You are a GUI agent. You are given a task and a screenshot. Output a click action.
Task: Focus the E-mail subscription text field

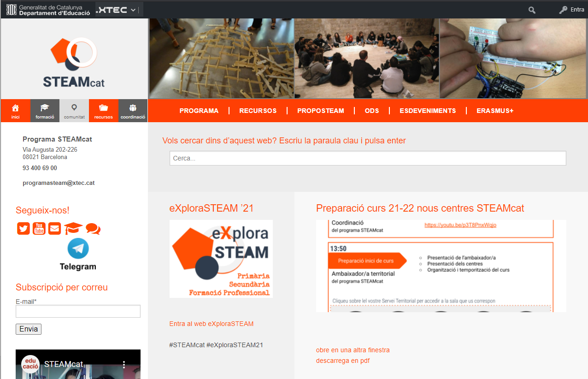point(78,311)
